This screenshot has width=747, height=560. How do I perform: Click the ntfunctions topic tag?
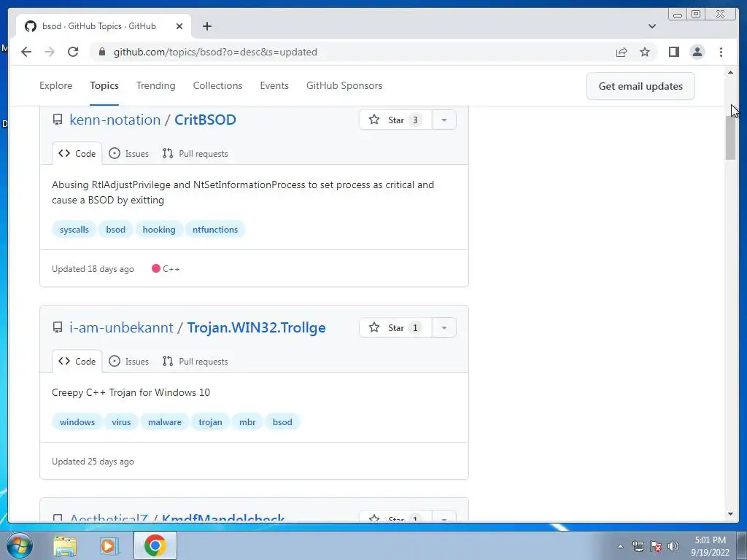[215, 230]
